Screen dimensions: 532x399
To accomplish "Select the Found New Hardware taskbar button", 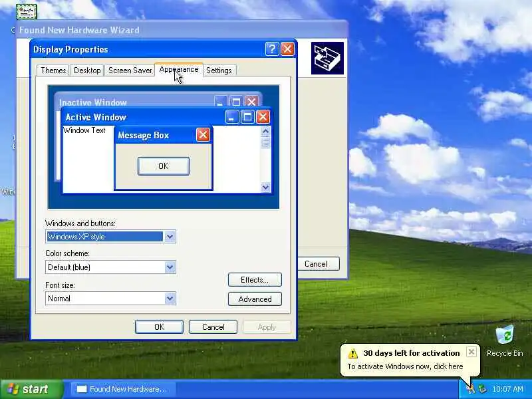I will (124, 389).
